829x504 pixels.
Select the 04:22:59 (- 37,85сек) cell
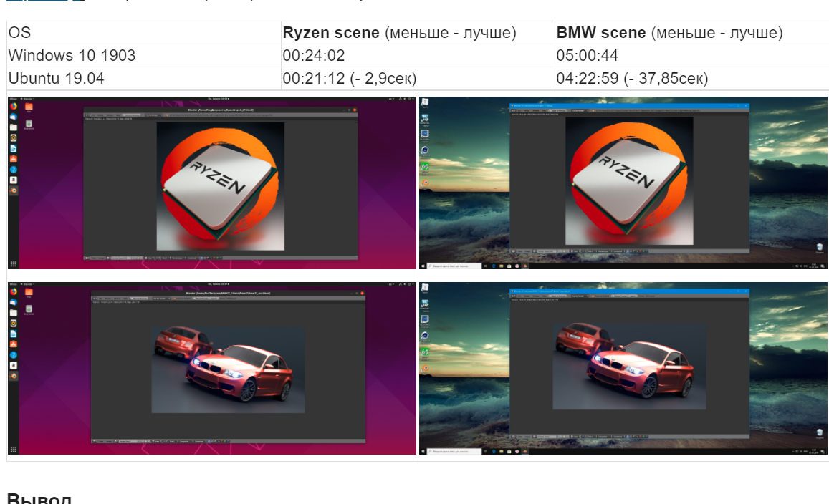(x=691, y=78)
